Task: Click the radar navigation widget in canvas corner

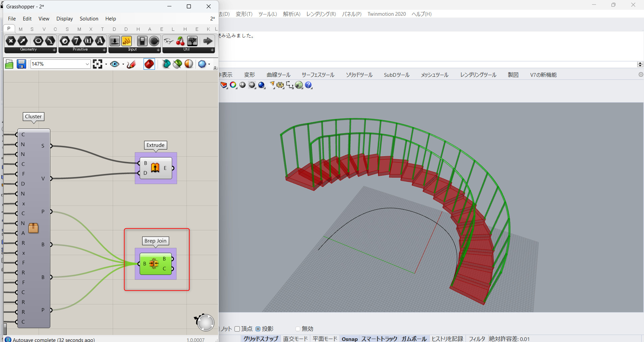Action: (205, 322)
